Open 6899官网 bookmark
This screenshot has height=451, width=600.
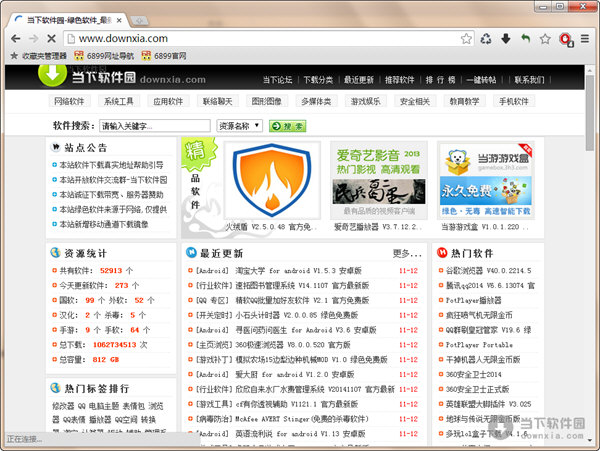164,56
